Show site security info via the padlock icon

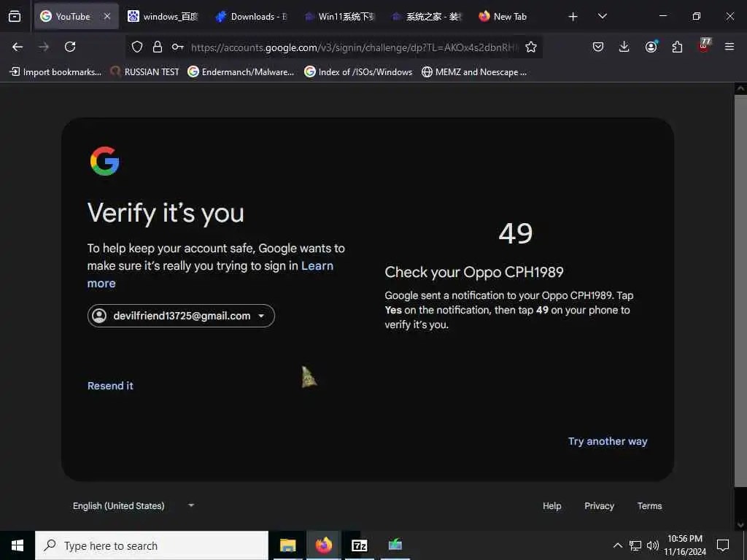click(x=158, y=47)
